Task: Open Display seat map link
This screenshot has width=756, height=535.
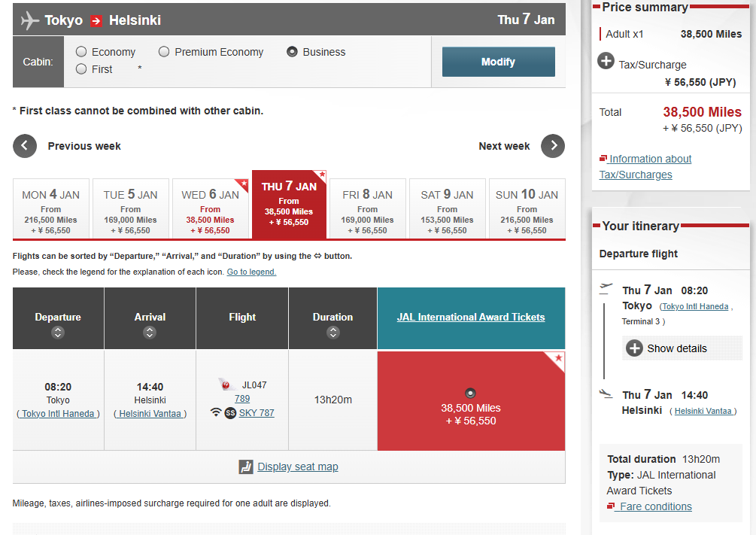Action: [298, 467]
